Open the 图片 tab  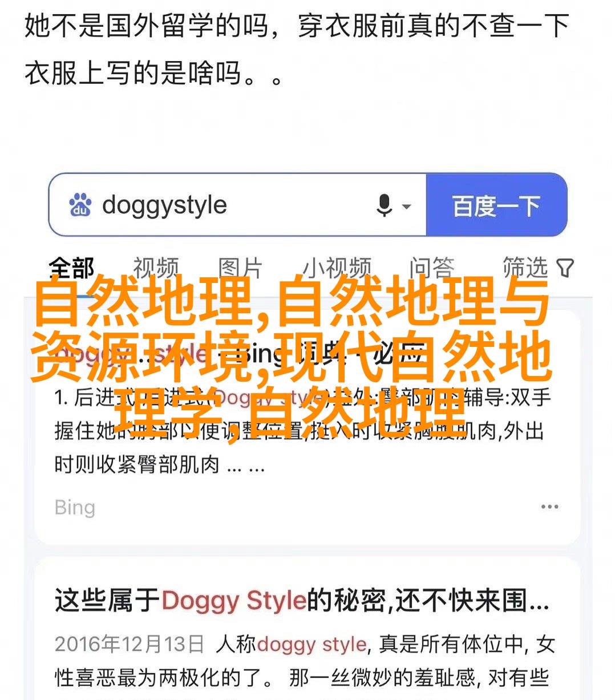pyautogui.click(x=240, y=268)
